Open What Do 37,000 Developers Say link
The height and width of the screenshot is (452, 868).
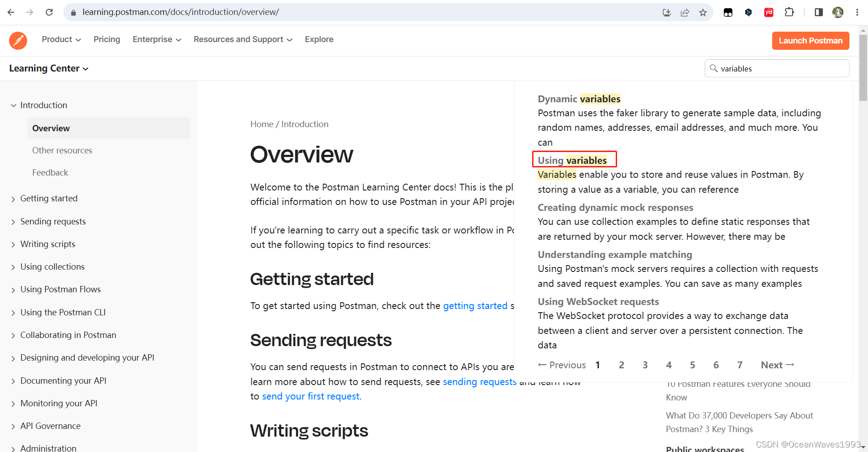click(739, 422)
